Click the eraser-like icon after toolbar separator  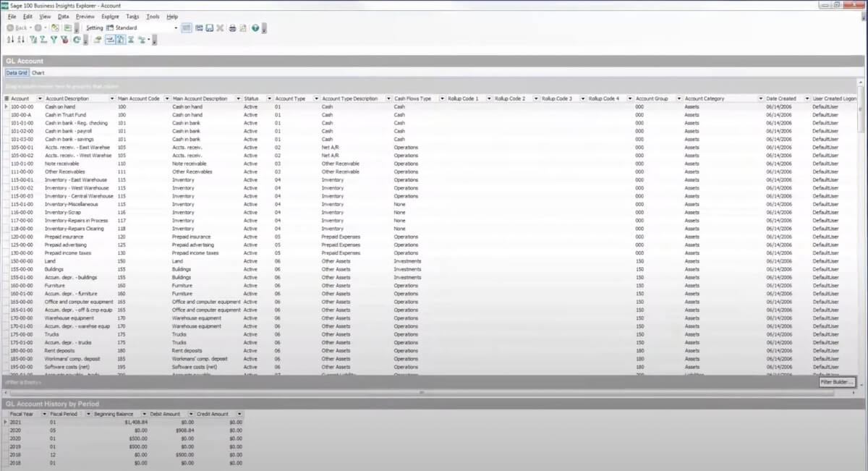(97, 39)
